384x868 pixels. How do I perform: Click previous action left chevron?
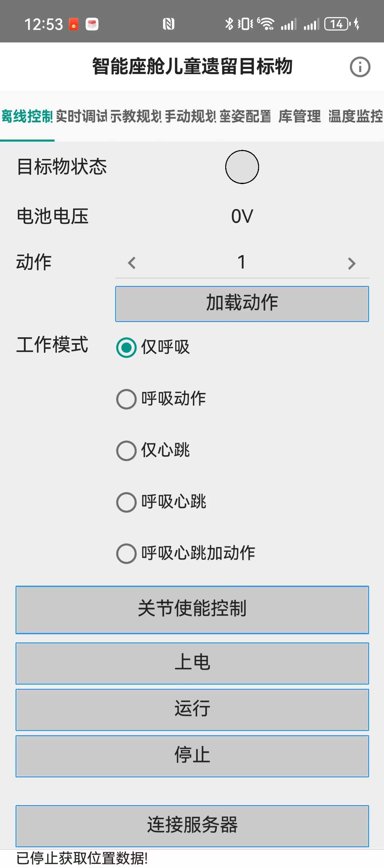point(132,263)
